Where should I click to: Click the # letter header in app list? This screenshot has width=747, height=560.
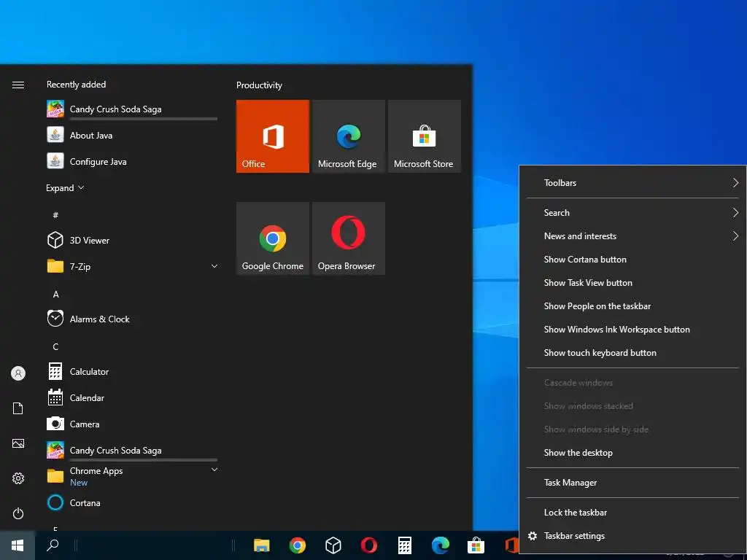point(55,215)
